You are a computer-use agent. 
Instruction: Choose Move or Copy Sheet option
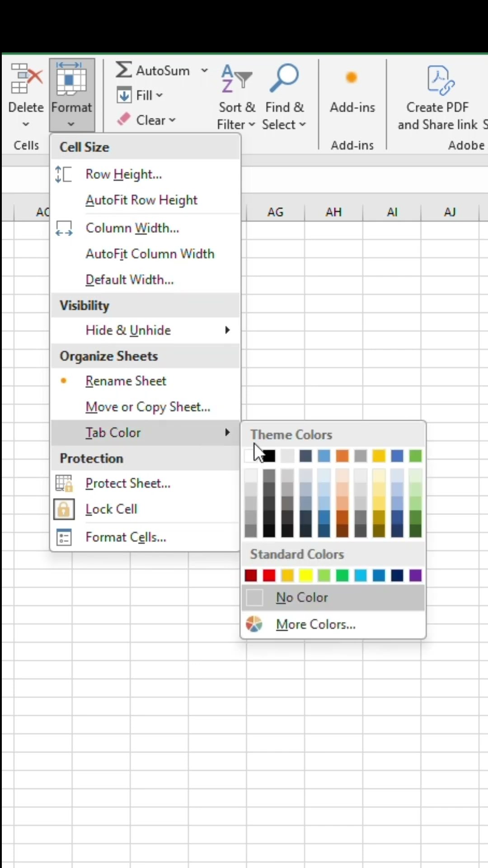point(148,407)
